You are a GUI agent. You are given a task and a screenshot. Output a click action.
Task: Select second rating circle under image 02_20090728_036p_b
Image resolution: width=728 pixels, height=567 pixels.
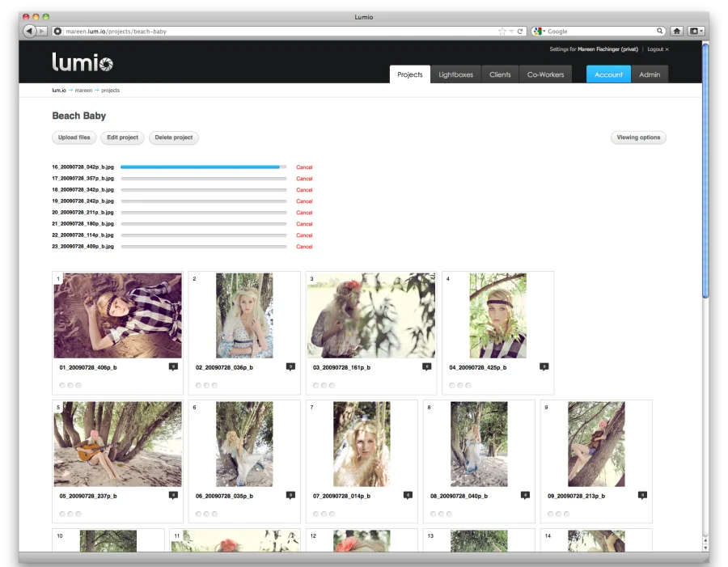206,385
